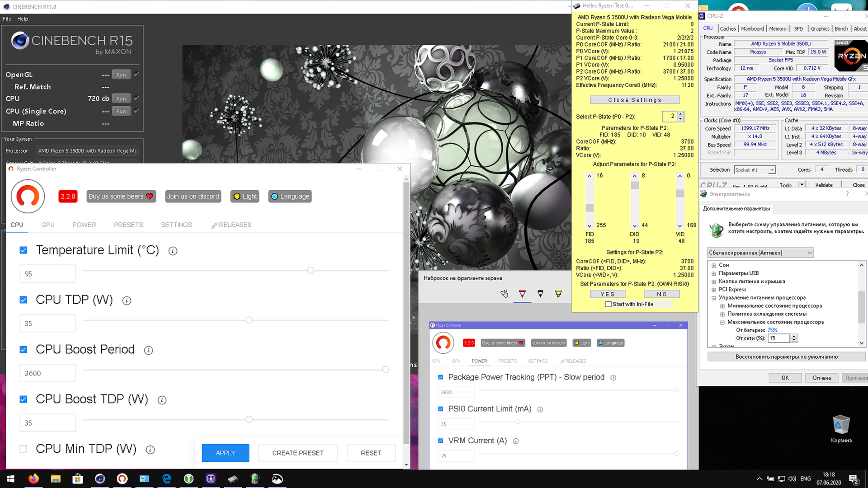Viewport: 868px width, 488px height.
Task: Toggle VRM Current (A) checkbox
Action: pyautogui.click(x=440, y=441)
